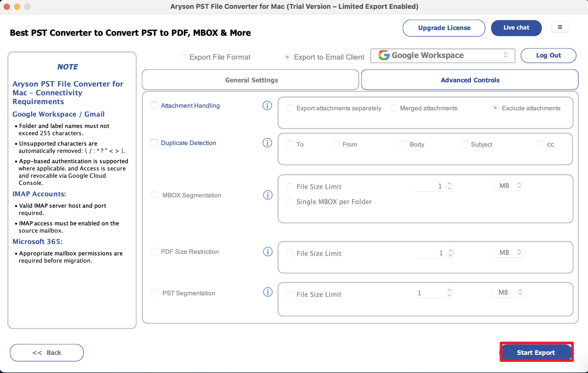Open the hamburger menu icon
The height and width of the screenshot is (373, 588).
point(560,27)
